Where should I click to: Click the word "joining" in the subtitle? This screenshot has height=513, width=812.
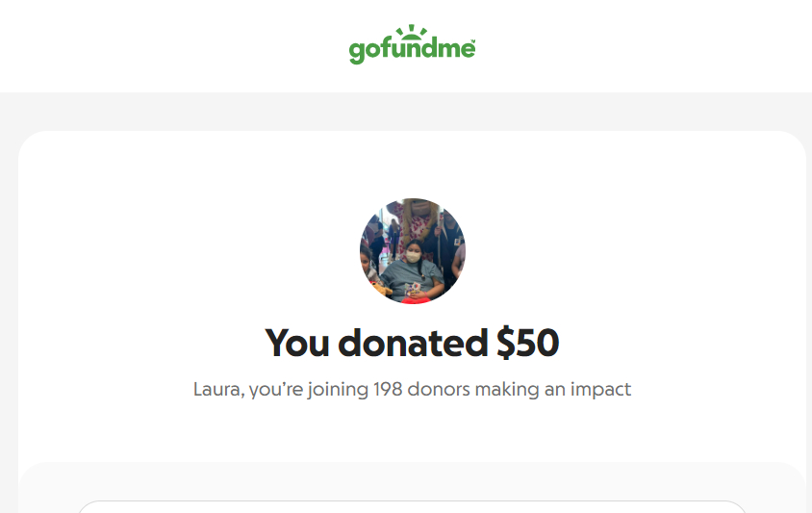pyautogui.click(x=338, y=389)
